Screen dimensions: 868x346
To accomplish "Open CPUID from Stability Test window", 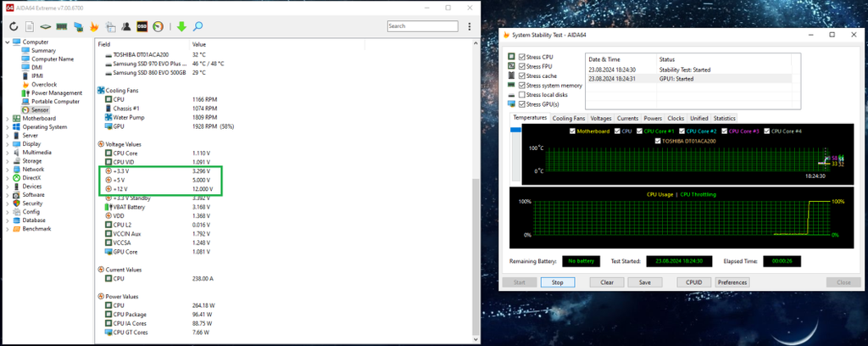I will (693, 282).
